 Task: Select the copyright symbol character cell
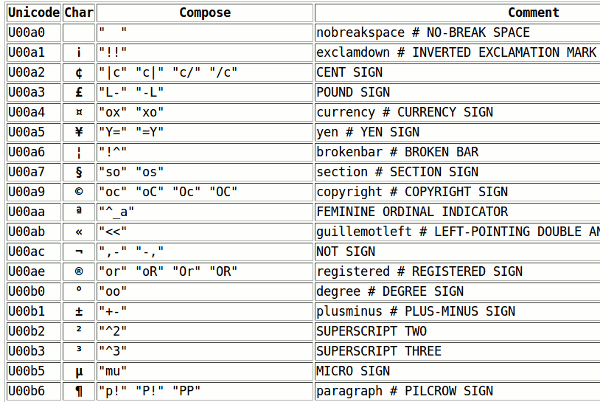pos(79,192)
